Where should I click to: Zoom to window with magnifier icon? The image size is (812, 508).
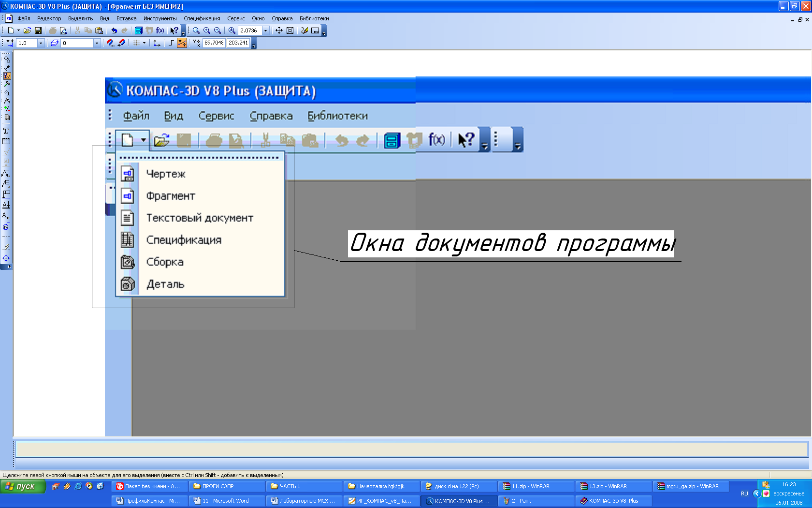click(x=196, y=30)
